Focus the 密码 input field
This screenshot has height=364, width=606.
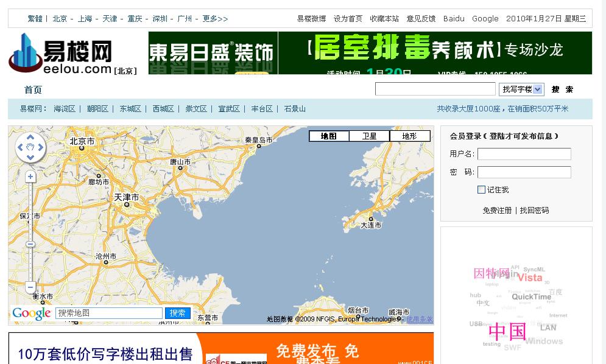tap(524, 172)
